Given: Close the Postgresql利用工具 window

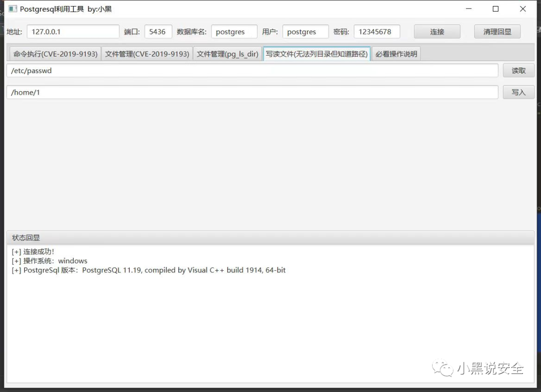Looking at the screenshot, I should [522, 9].
